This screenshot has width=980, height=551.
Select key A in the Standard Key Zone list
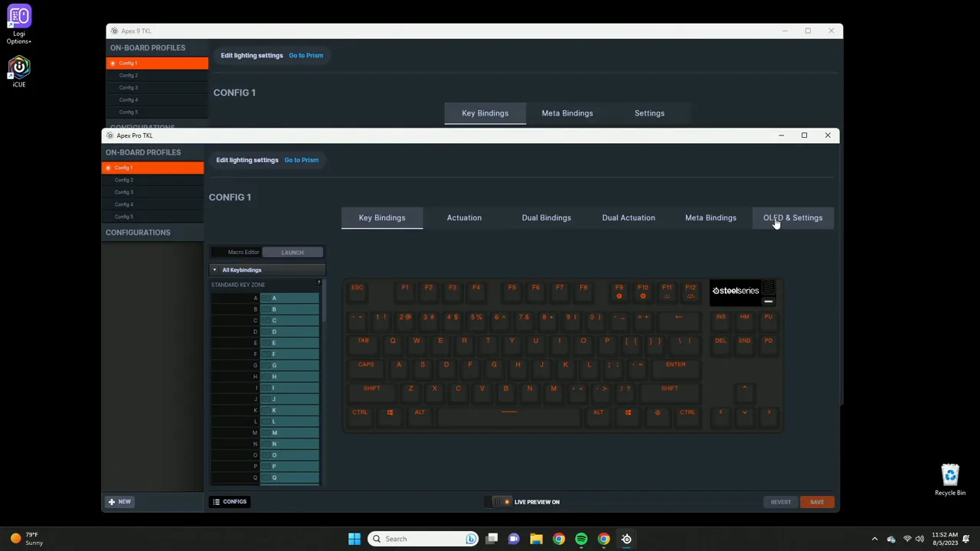[x=291, y=298]
